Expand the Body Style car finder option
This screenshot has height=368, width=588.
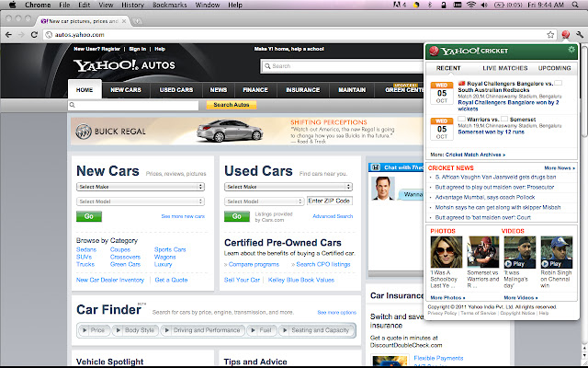click(140, 329)
